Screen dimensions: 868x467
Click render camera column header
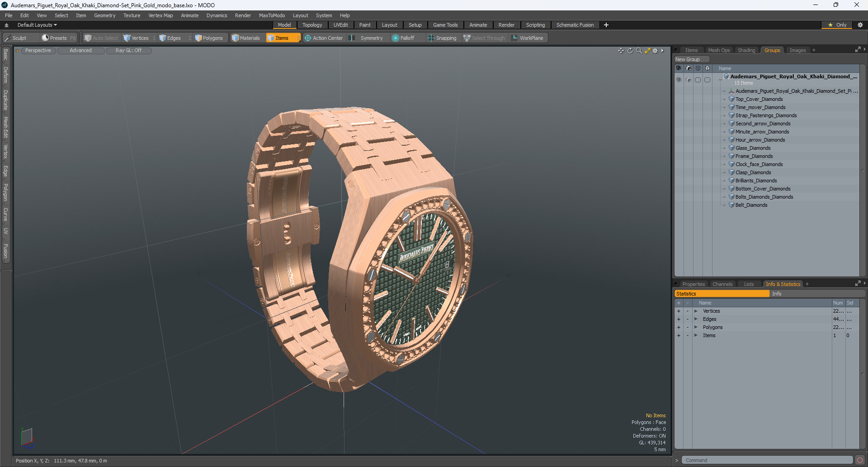[688, 68]
